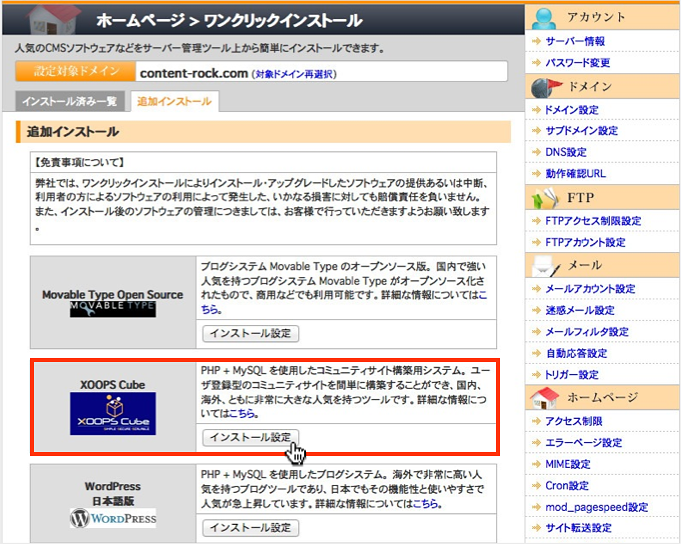Screen dimensions: 681x544
Task: Click the 追加インストール section heading
Action: tap(73, 132)
